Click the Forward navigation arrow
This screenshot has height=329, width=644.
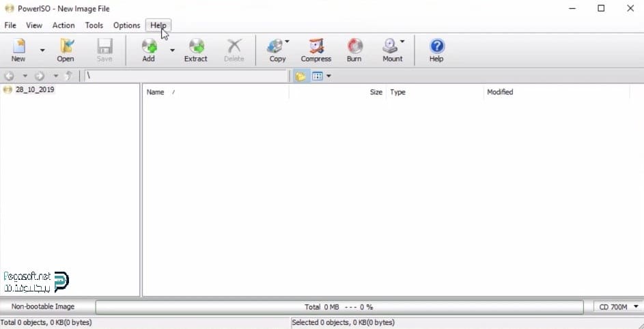click(40, 76)
